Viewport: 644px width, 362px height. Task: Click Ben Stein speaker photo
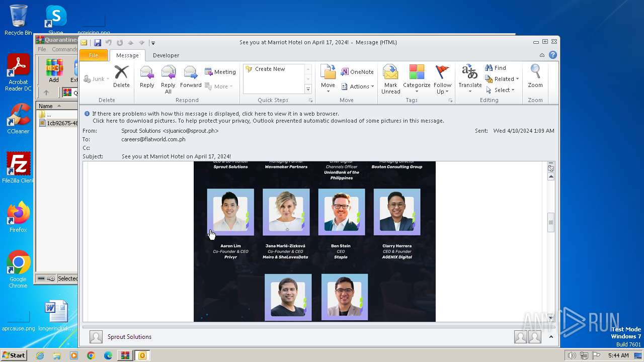click(341, 212)
